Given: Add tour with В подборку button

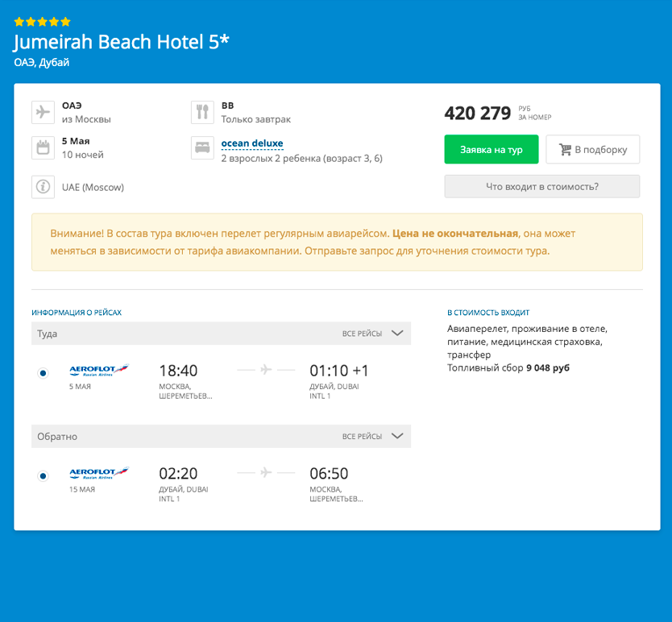Looking at the screenshot, I should pos(592,150).
